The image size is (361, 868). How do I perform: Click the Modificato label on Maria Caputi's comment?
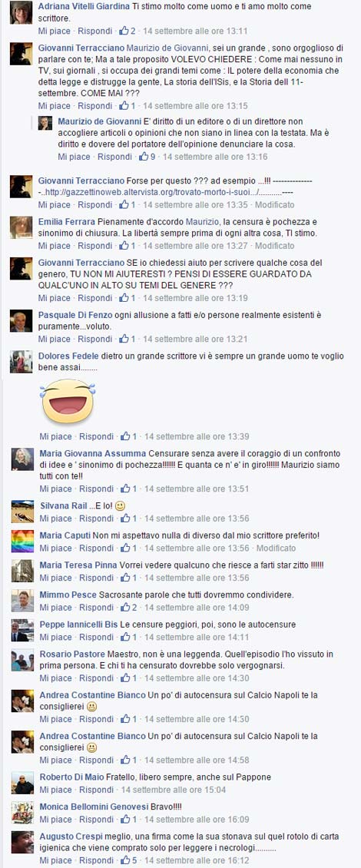(x=277, y=548)
